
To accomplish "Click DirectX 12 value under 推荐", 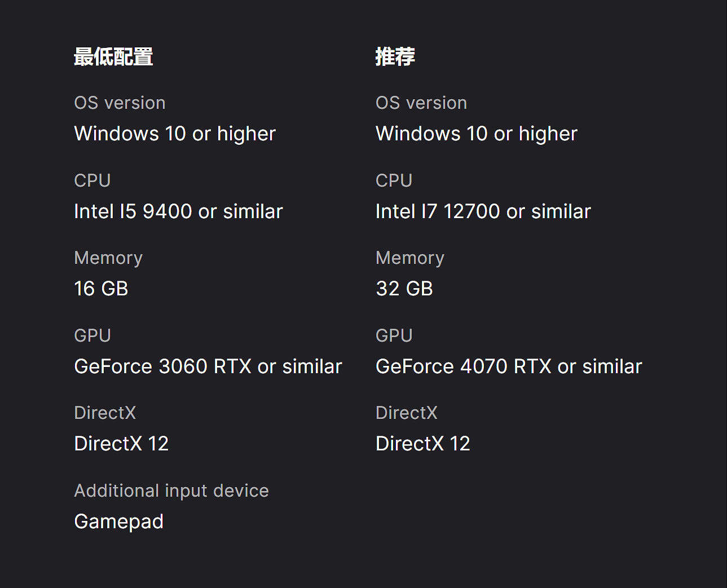I will (423, 444).
